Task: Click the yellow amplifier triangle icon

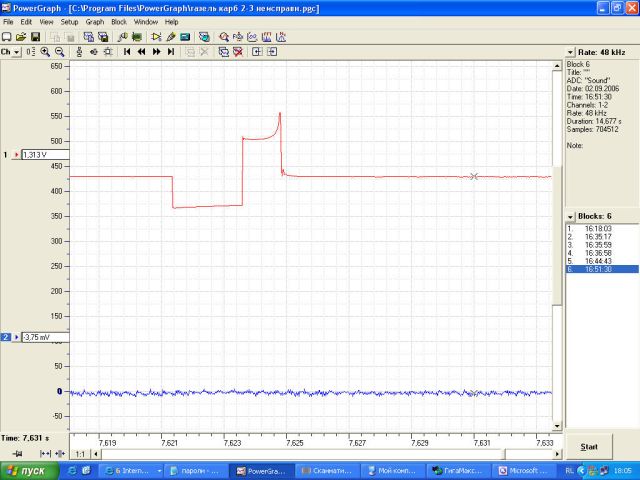Action: click(156, 37)
